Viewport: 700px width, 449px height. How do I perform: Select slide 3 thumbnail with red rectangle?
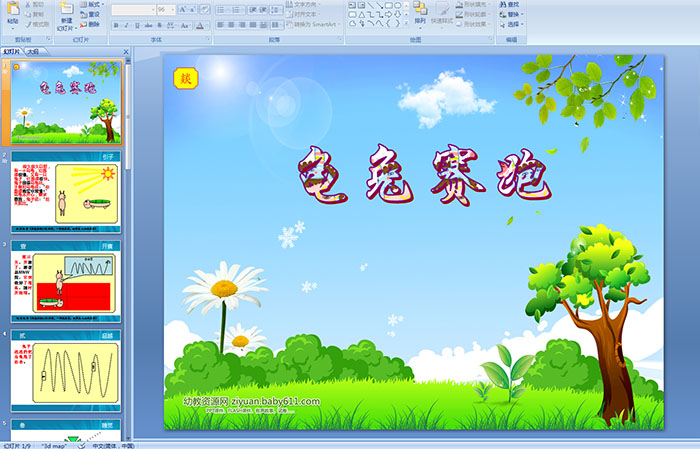66,282
